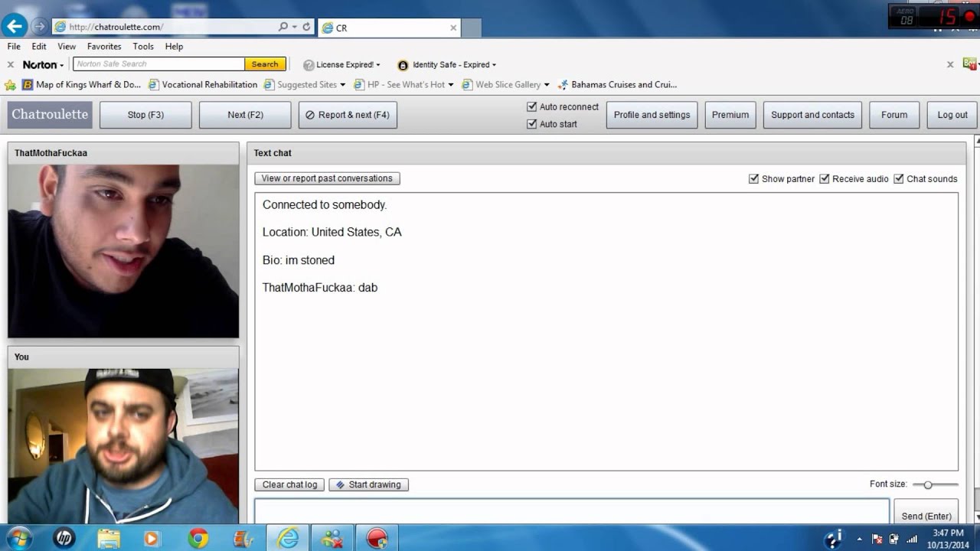The width and height of the screenshot is (980, 551).
Task: Open Bahamas Cruises bookmark
Action: (x=617, y=85)
